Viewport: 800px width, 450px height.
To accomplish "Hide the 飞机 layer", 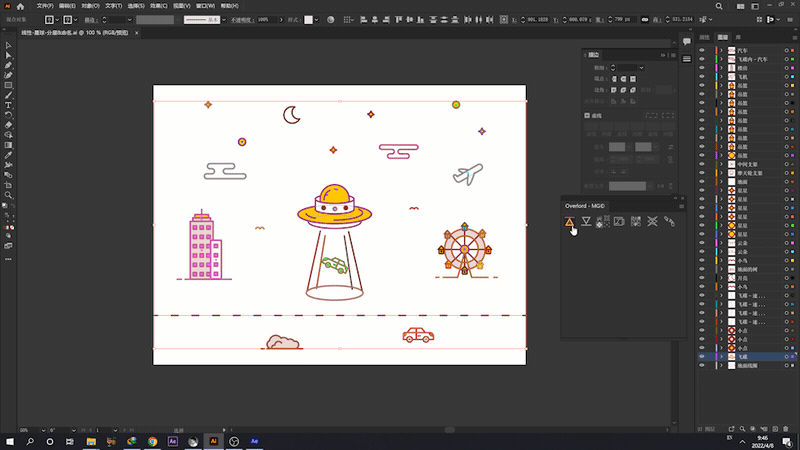I will (x=702, y=77).
